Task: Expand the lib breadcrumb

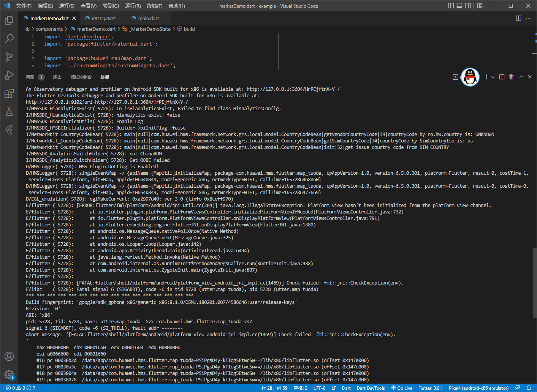Action: (x=27, y=29)
